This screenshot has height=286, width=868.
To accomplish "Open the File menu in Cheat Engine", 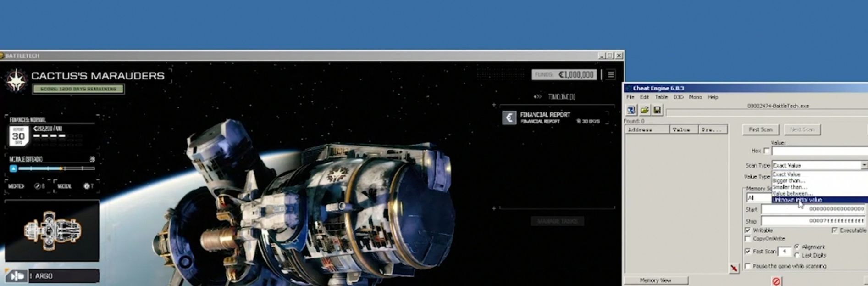I will click(630, 97).
